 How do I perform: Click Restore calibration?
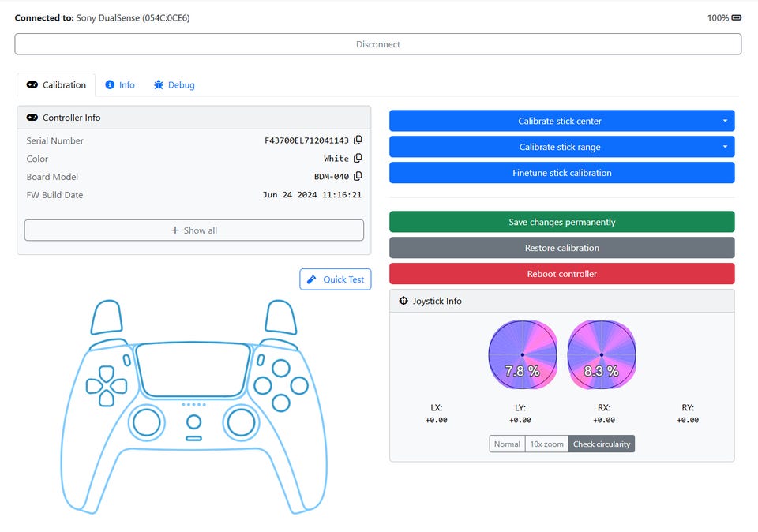pos(561,248)
